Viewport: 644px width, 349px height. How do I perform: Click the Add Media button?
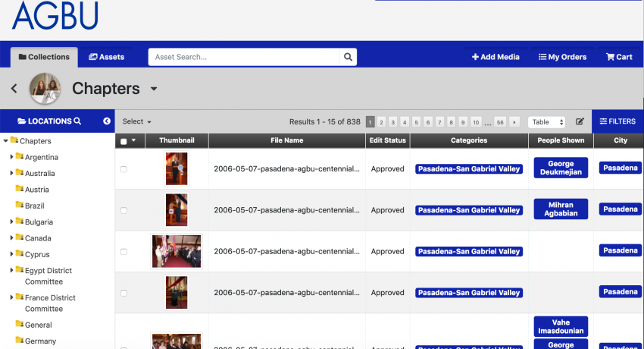(x=496, y=57)
